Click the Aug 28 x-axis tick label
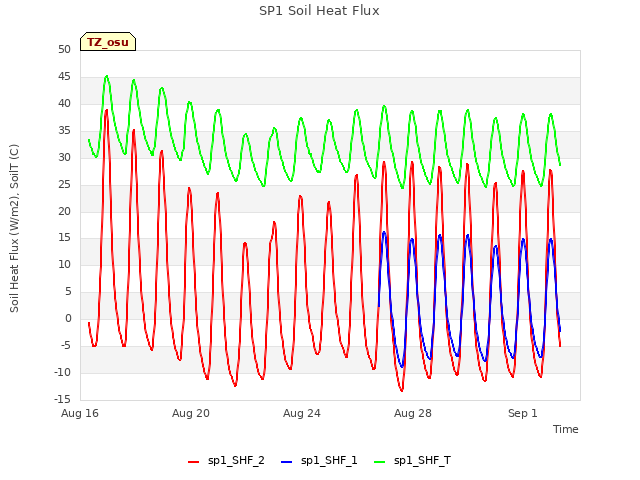 pyautogui.click(x=413, y=413)
